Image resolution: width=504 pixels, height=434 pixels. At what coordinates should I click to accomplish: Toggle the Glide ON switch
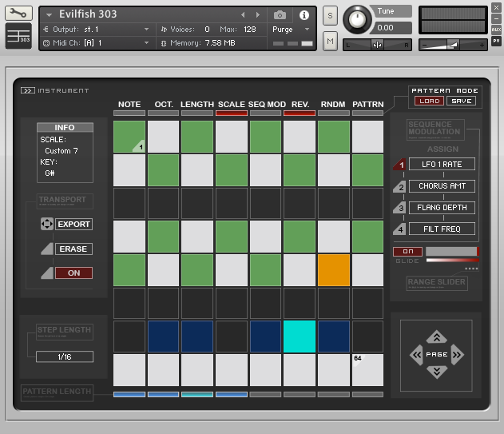pos(407,252)
